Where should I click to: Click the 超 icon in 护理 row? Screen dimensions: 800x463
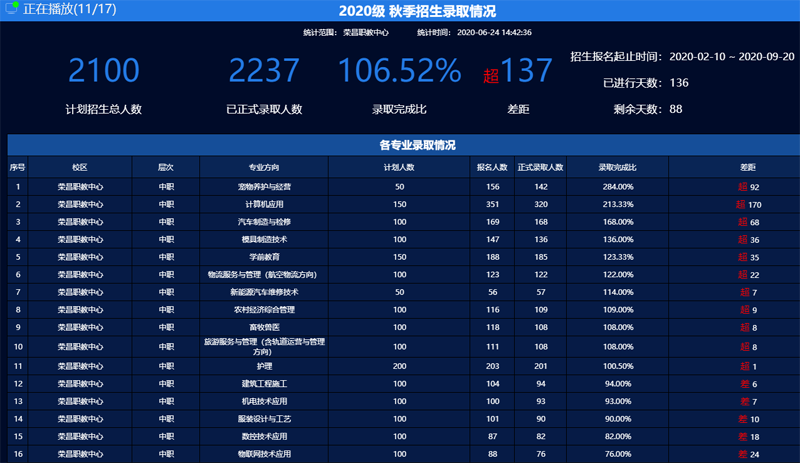click(744, 367)
